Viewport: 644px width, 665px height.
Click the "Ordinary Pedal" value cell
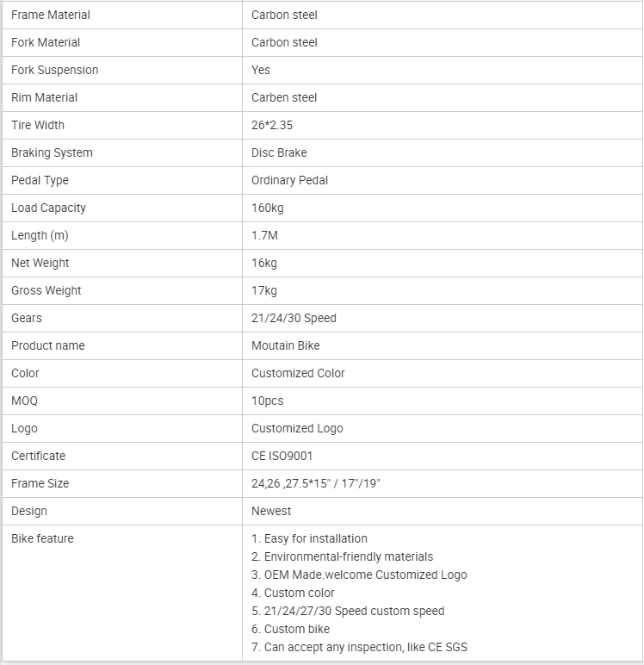click(289, 180)
